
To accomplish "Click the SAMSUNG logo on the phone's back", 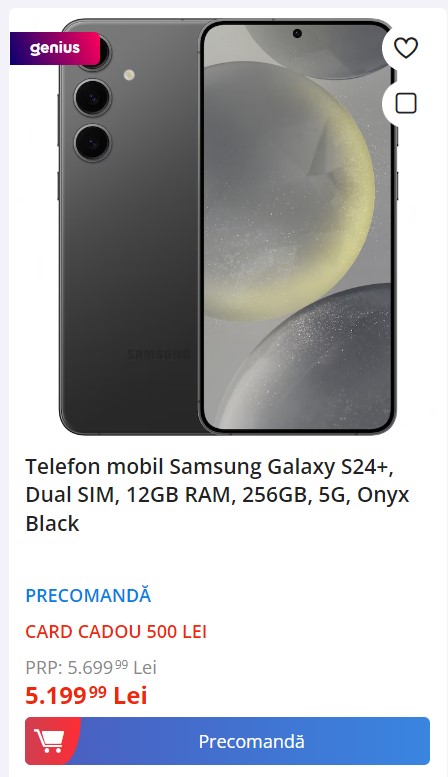I will (158, 354).
